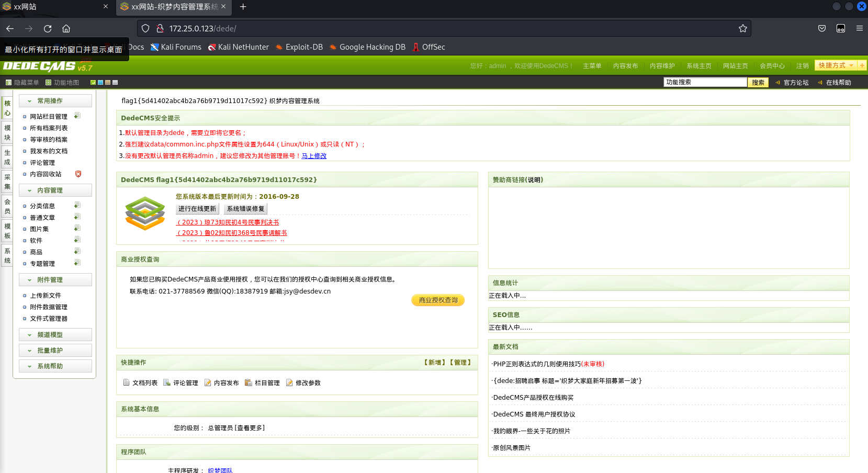Collapse the 附件管理 section
Image resolution: width=868 pixels, height=473 pixels.
point(55,280)
